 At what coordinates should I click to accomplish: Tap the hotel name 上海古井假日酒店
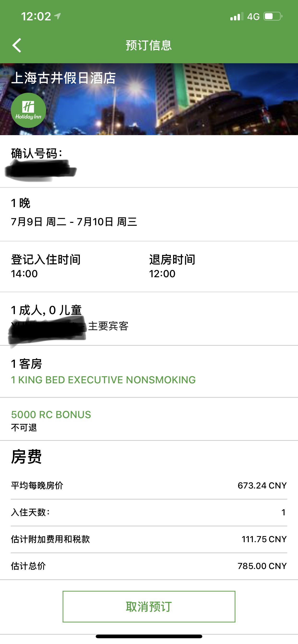tap(63, 78)
